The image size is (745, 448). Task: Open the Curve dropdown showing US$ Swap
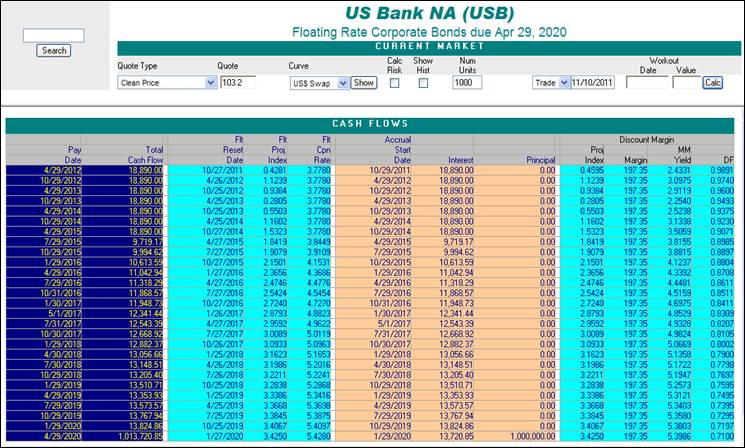(319, 83)
